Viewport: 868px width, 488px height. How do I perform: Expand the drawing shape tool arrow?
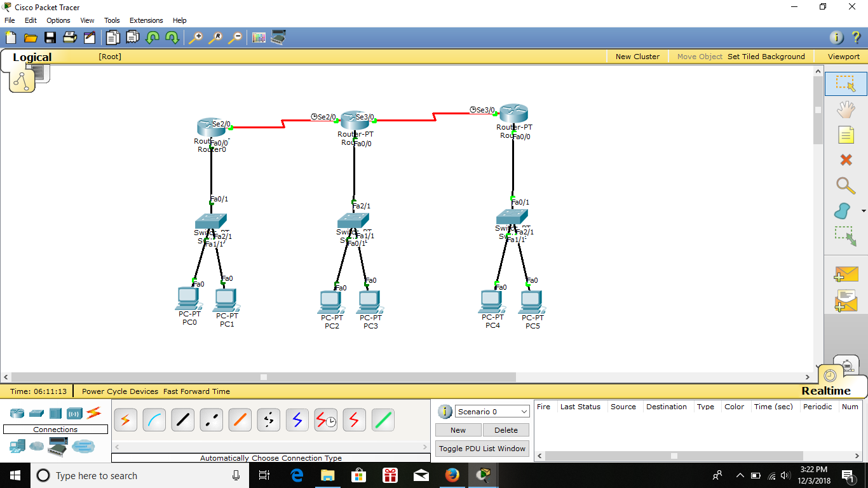point(862,210)
